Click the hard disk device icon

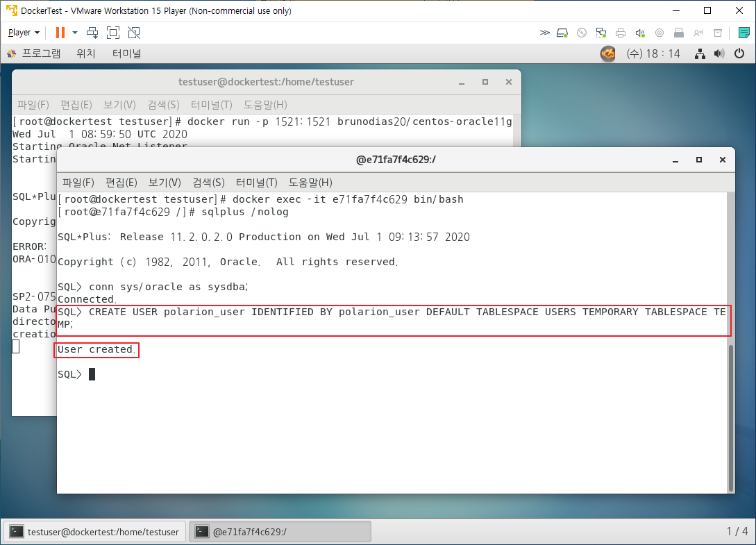click(562, 33)
